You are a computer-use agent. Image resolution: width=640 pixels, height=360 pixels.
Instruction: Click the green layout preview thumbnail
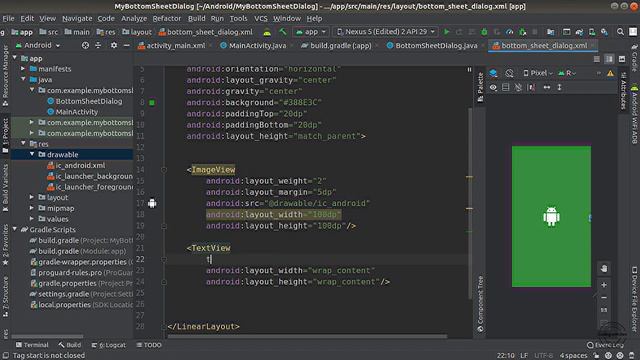[551, 216]
